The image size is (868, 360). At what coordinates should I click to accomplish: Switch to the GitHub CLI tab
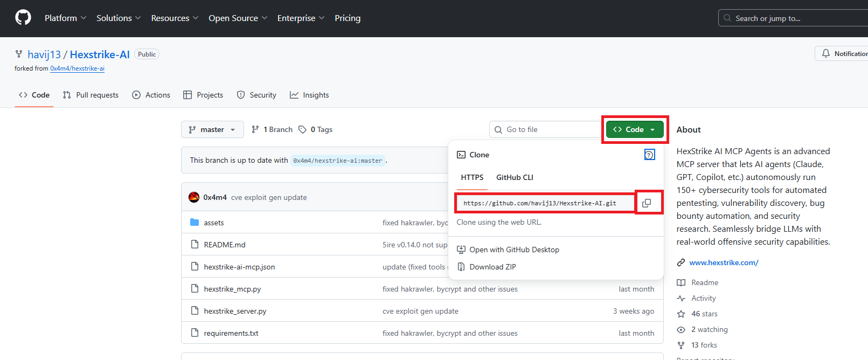pos(514,177)
